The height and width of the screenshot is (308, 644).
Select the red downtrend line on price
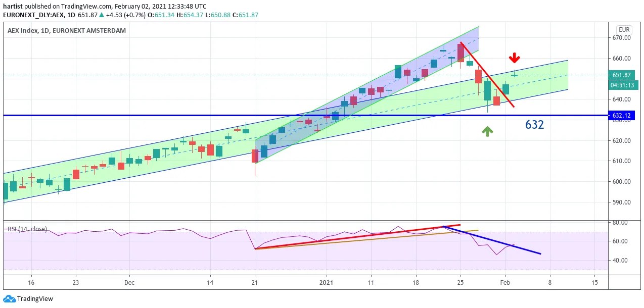[x=487, y=75]
